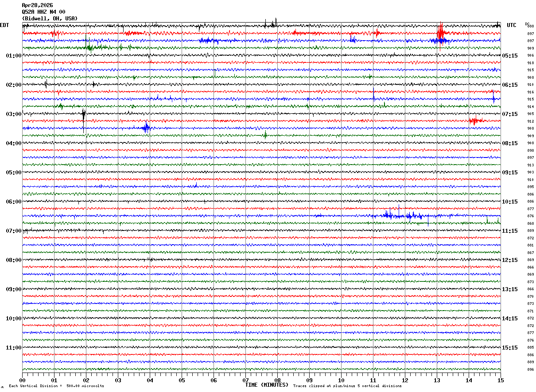This screenshot has height=392, width=536.
Task: Click the bottom minute-axis tick "04"
Action: tap(150, 380)
